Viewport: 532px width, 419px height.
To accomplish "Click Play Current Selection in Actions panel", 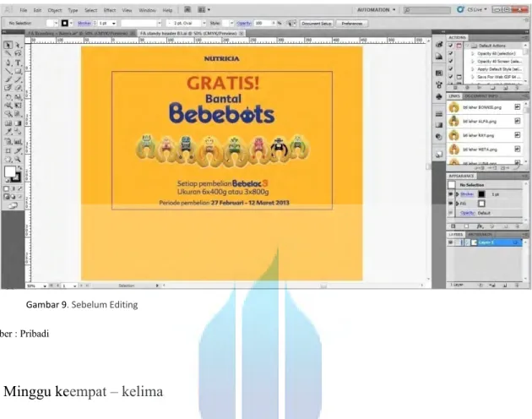I will tap(480, 88).
